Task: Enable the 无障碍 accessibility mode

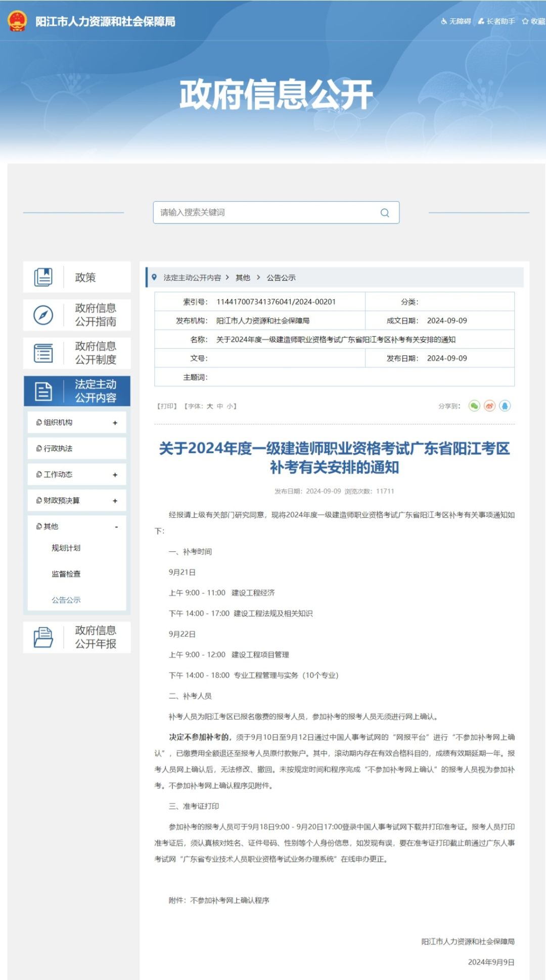Action: click(x=456, y=21)
